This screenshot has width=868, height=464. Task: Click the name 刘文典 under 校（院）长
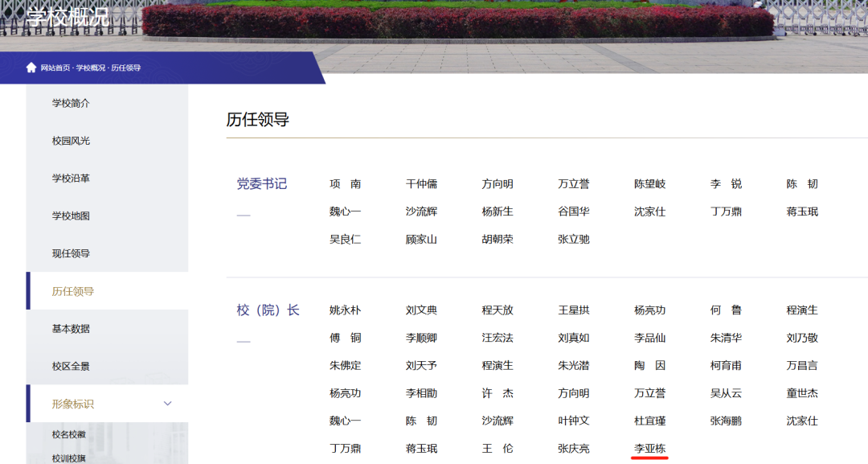421,310
